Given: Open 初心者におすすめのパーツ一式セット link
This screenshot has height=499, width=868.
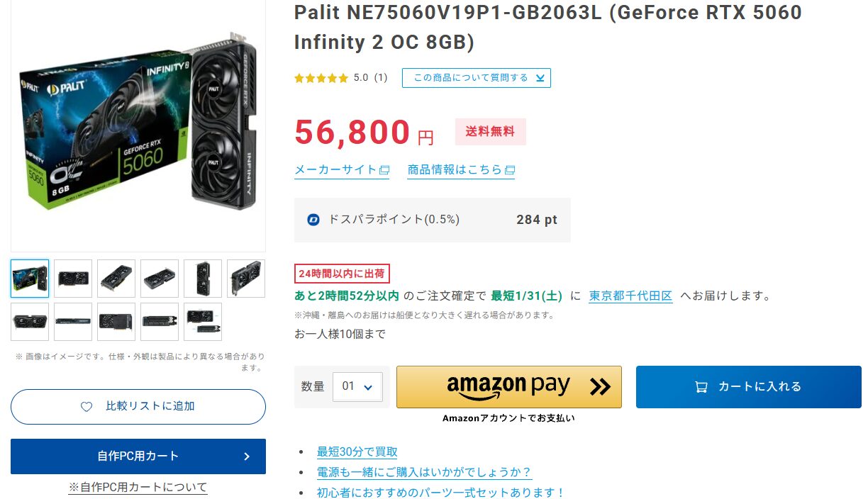Looking at the screenshot, I should click(440, 493).
